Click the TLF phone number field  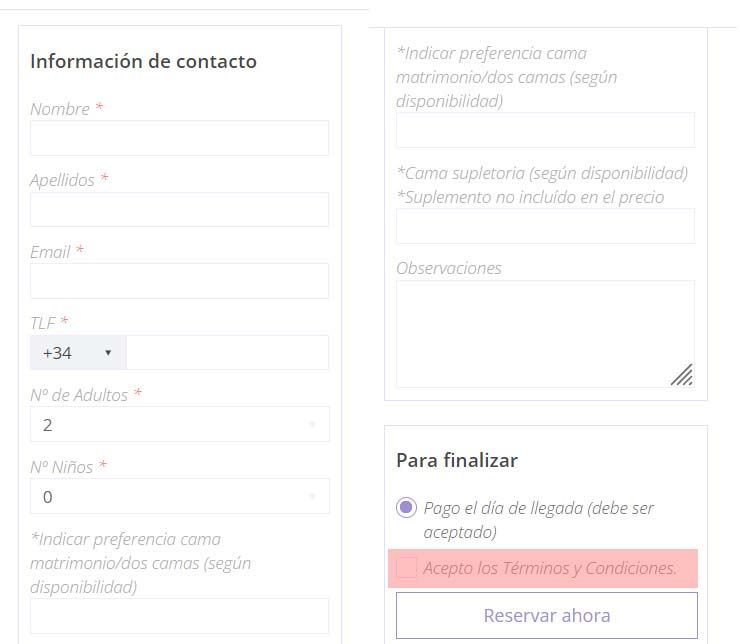227,352
